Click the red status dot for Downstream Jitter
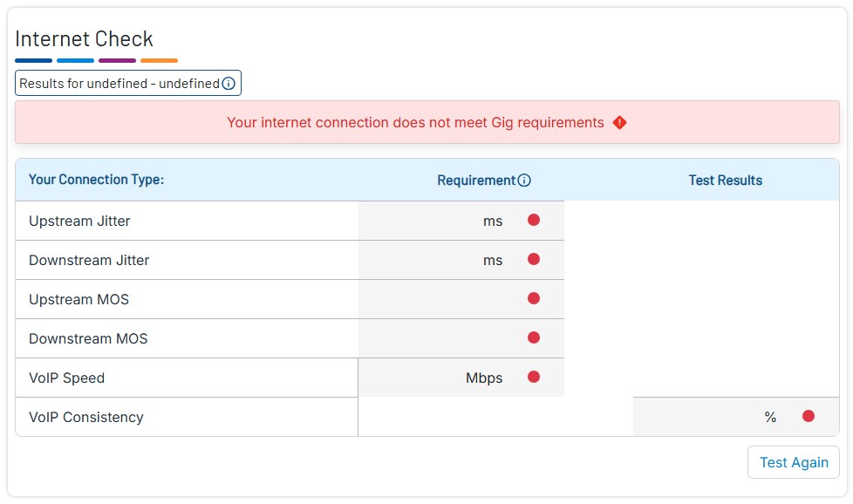 533,259
